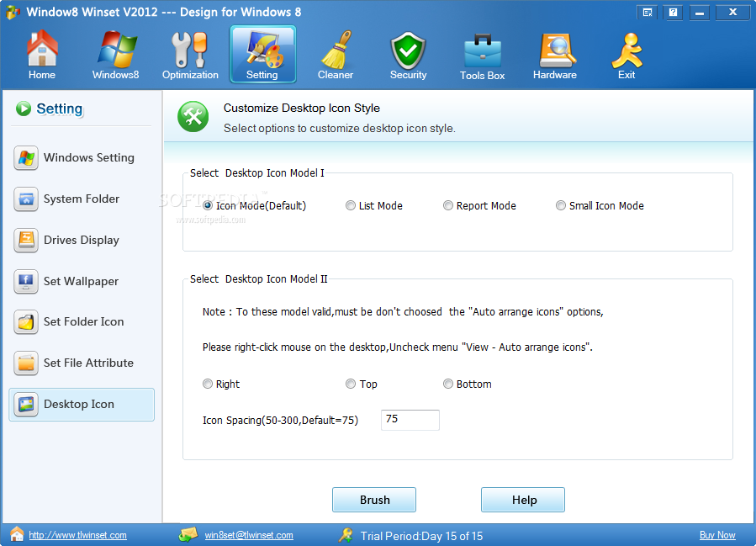The image size is (756, 546).
Task: Click the Icon Spacing input field
Action: click(410, 420)
